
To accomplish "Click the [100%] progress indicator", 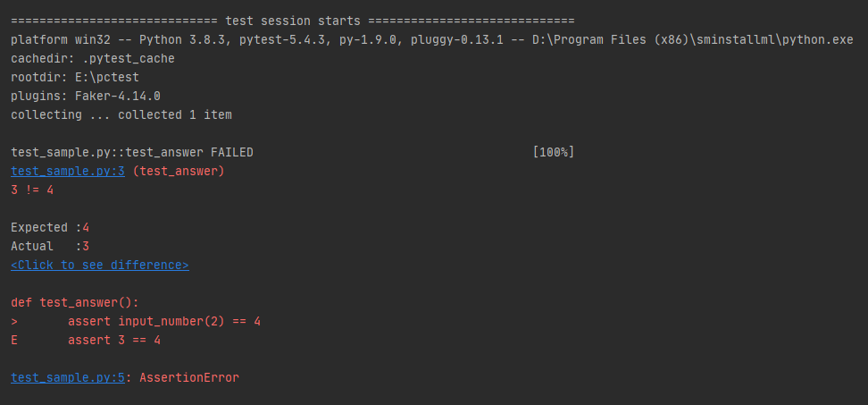I will (553, 152).
